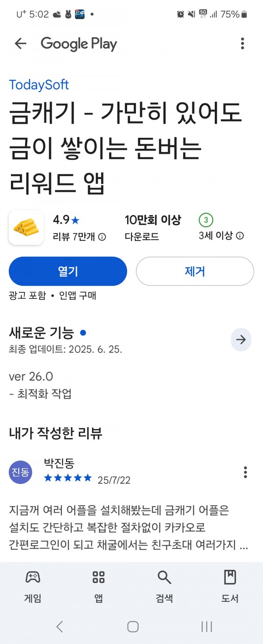The image size is (263, 644).
Task: Switch to the 도서 tab
Action: (230, 586)
